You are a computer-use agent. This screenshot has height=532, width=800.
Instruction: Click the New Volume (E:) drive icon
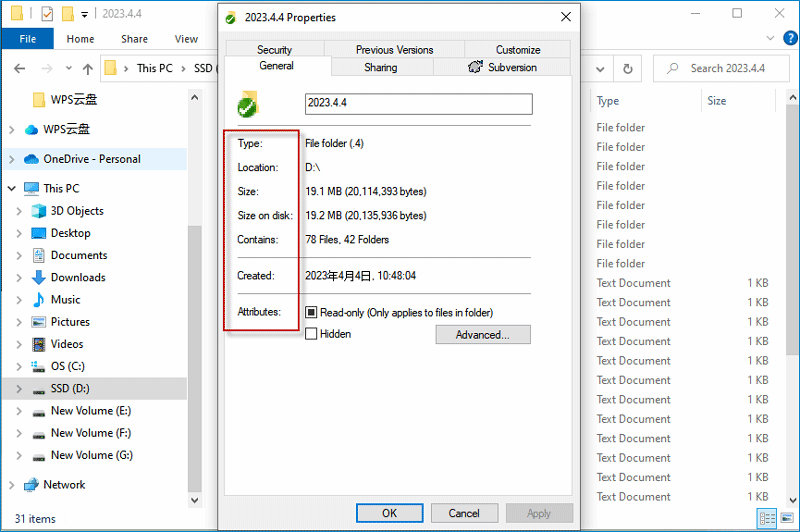click(39, 412)
